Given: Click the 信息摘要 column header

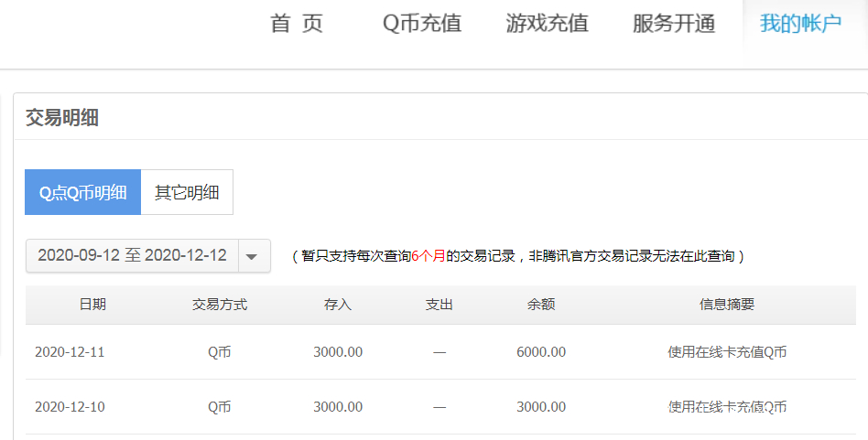Looking at the screenshot, I should 727,305.
